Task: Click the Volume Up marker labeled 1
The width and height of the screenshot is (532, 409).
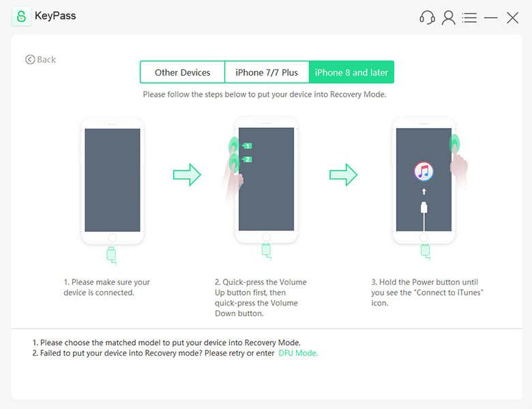Action: coord(247,146)
